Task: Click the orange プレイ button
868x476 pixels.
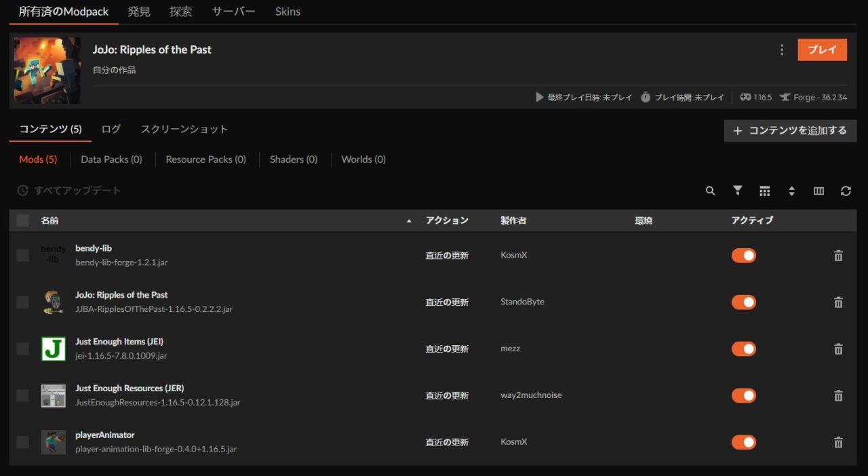Action: [x=822, y=49]
